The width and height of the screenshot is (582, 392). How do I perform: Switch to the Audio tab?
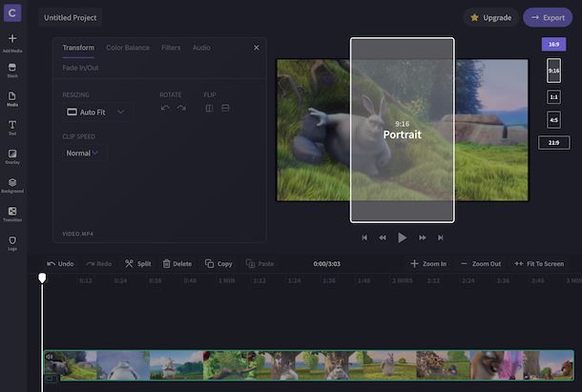point(201,48)
